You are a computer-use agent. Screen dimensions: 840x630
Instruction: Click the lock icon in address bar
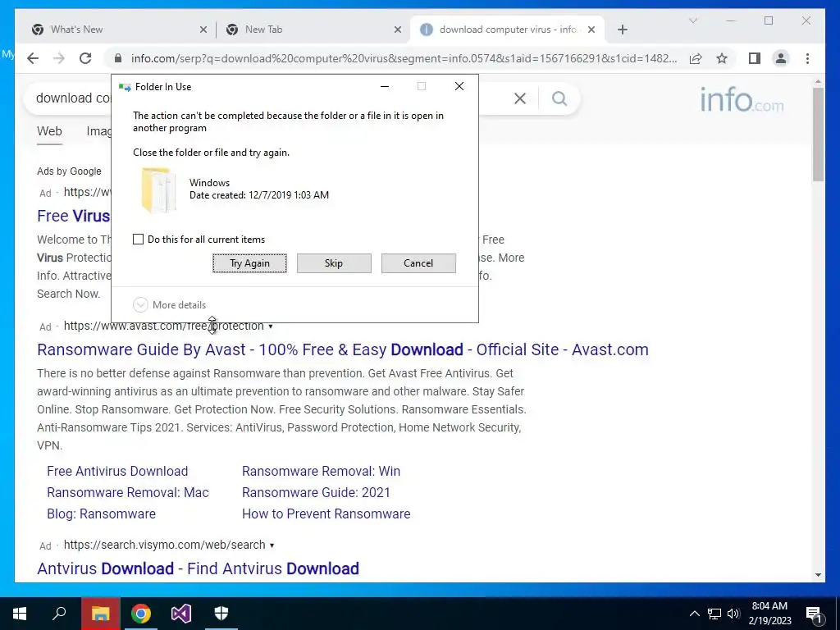point(118,58)
